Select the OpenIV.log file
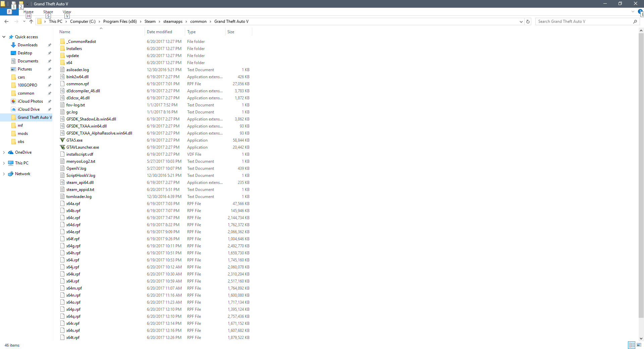The height and width of the screenshot is (349, 644). tap(76, 168)
